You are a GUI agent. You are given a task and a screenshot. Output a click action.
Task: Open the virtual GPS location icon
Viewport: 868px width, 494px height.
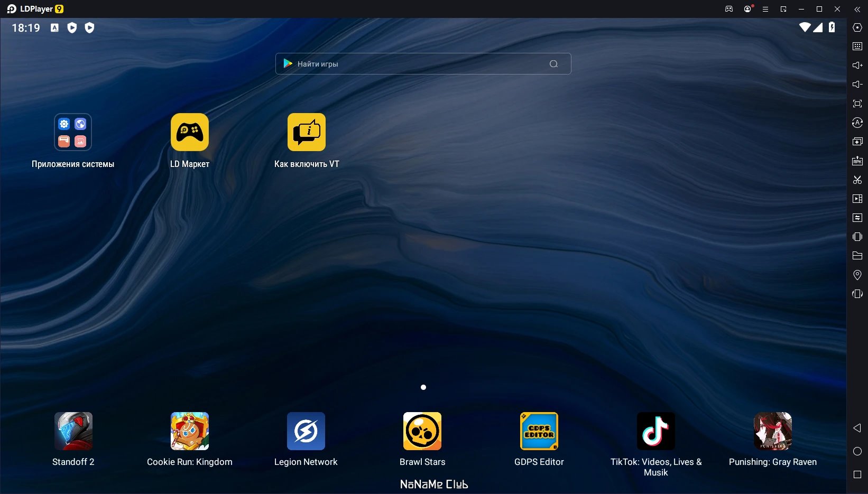[x=857, y=275]
